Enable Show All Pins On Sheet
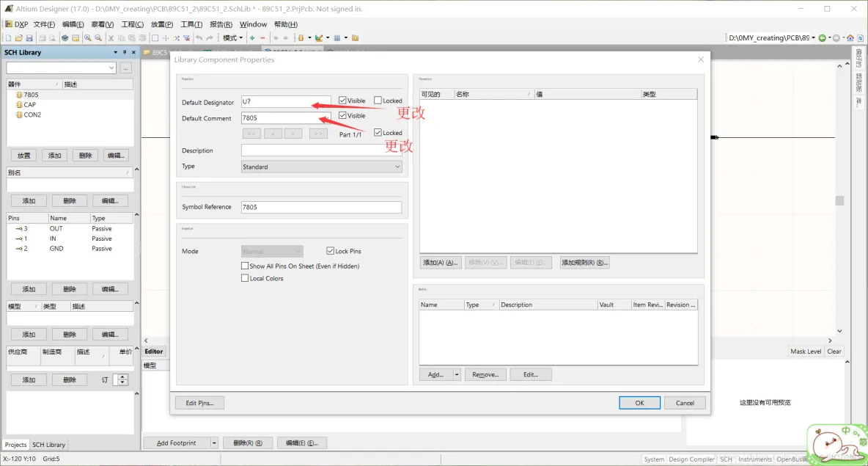The image size is (868, 466). click(x=245, y=266)
